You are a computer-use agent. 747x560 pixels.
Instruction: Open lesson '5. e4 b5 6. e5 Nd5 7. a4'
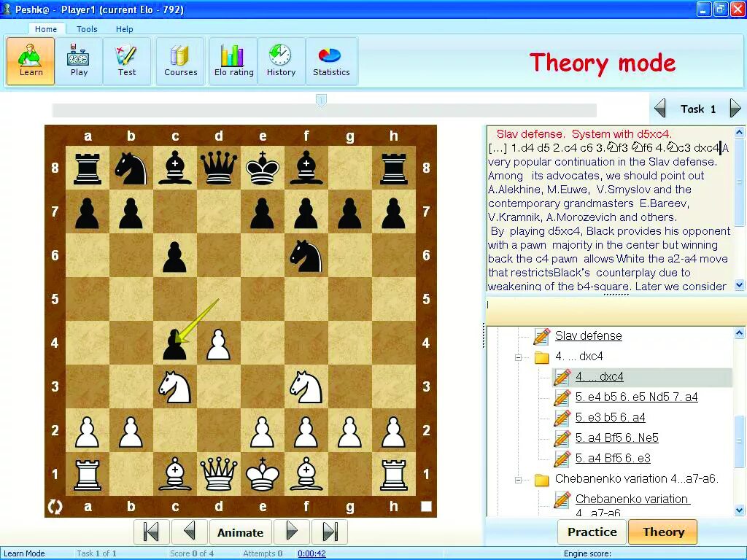(636, 397)
